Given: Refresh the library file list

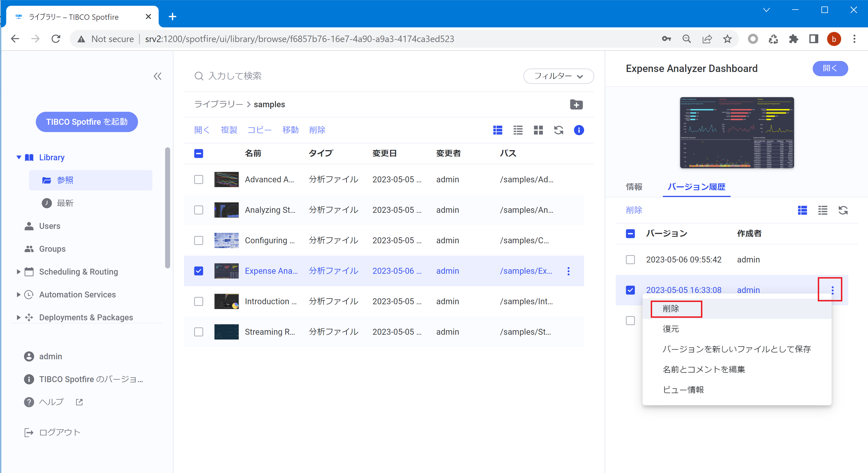Looking at the screenshot, I should 558,130.
